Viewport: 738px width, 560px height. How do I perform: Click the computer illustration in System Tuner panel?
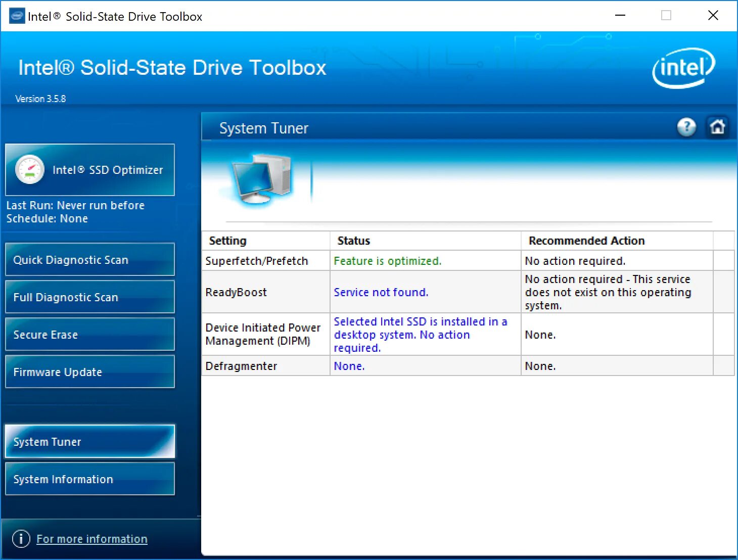click(261, 179)
